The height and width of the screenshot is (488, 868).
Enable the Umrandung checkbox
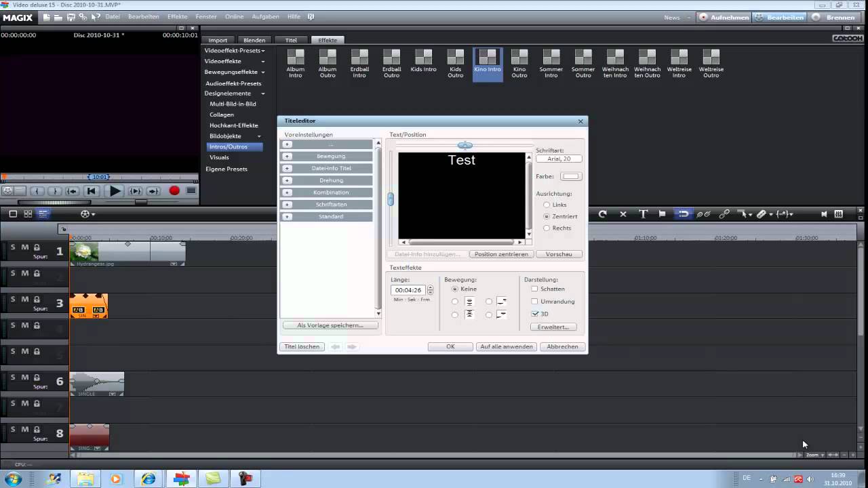coord(534,301)
